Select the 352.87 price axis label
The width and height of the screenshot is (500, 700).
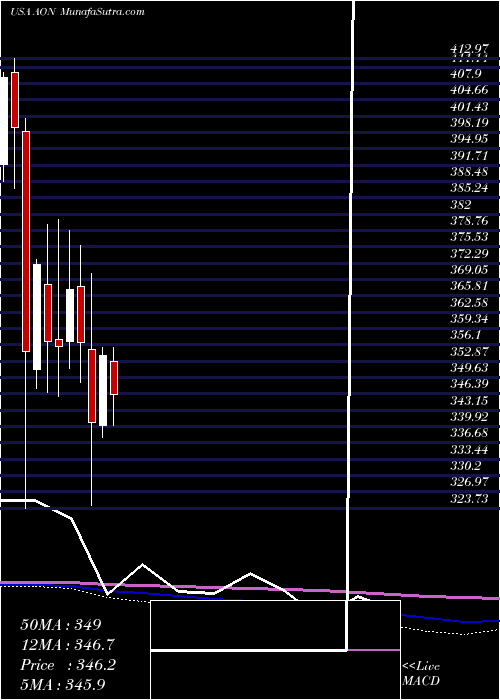tap(469, 351)
